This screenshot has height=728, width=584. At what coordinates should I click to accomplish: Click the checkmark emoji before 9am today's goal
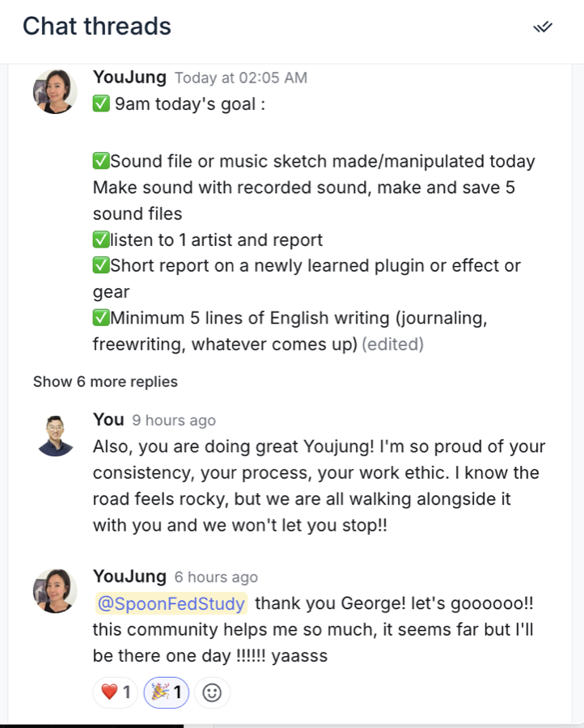[101, 104]
